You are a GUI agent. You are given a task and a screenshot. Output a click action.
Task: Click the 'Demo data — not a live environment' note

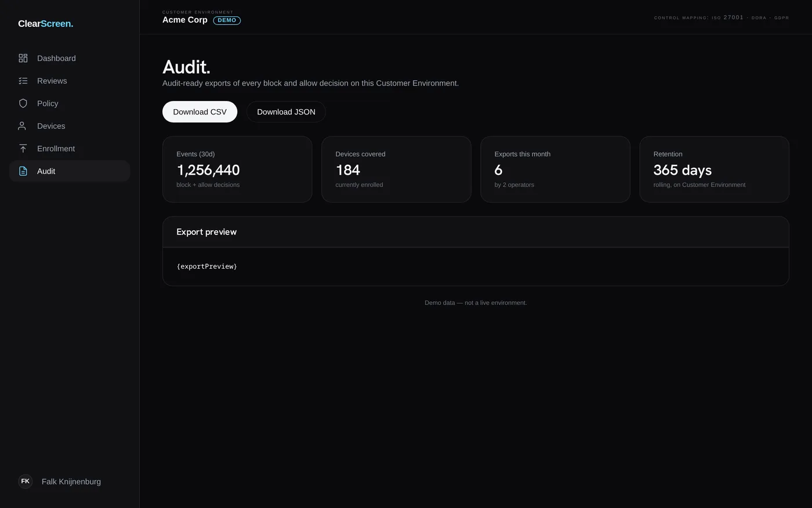pyautogui.click(x=476, y=303)
